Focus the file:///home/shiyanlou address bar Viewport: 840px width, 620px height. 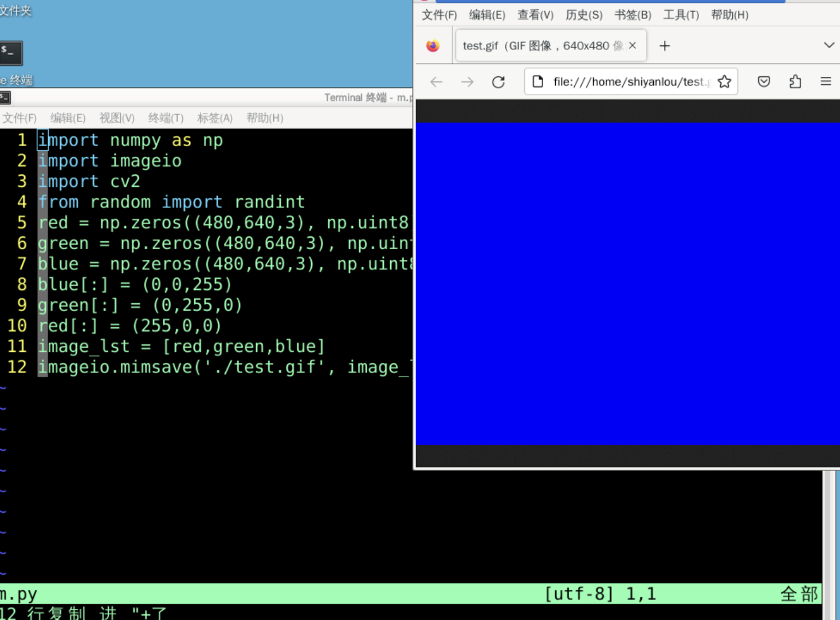click(630, 82)
